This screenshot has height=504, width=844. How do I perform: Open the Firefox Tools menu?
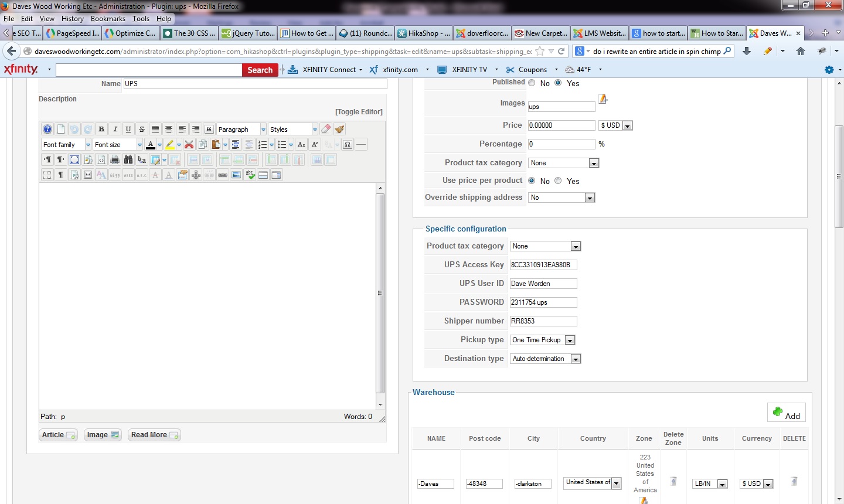[x=141, y=19]
